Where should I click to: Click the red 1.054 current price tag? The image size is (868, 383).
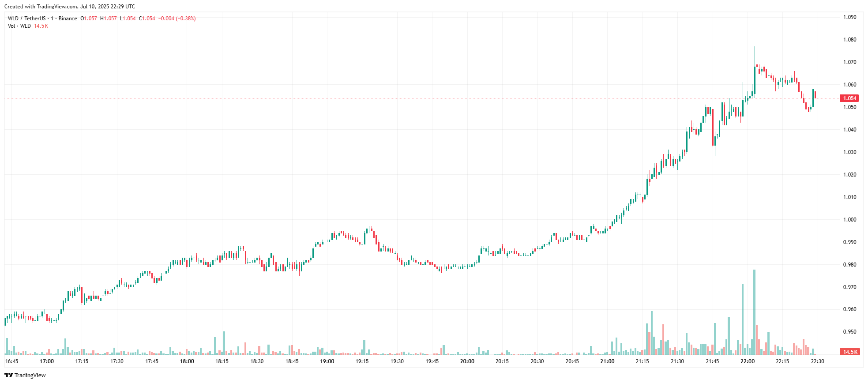[849, 98]
